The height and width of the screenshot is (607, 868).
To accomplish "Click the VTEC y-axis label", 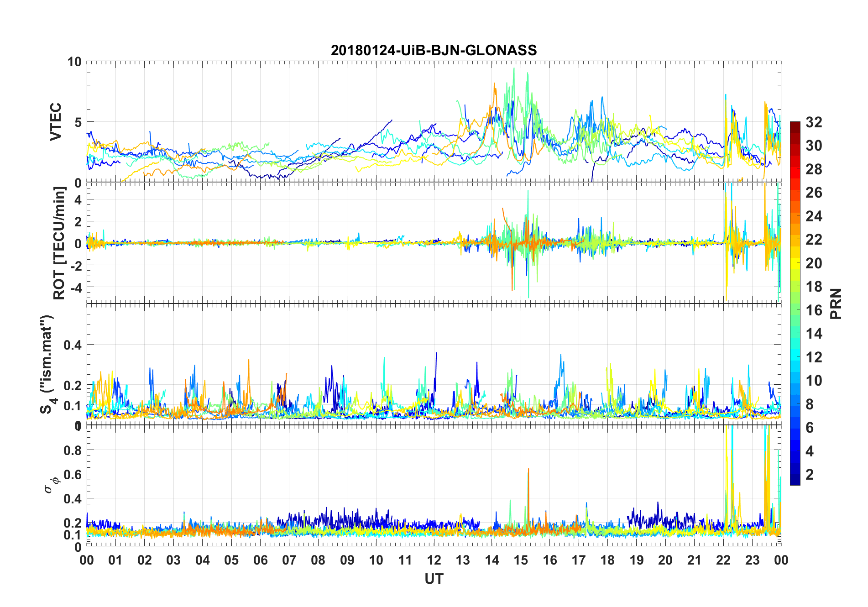I will click(x=55, y=122).
